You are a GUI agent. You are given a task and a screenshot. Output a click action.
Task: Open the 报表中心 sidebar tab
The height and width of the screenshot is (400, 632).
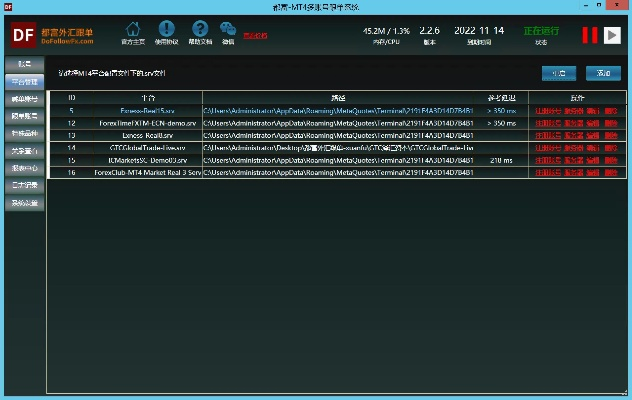[24, 167]
